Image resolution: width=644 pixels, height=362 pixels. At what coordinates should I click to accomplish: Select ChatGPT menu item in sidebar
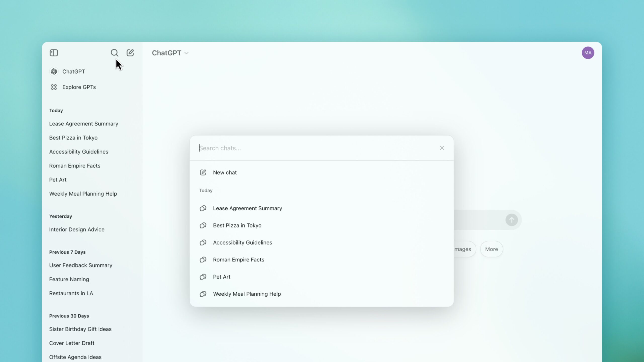(x=74, y=71)
